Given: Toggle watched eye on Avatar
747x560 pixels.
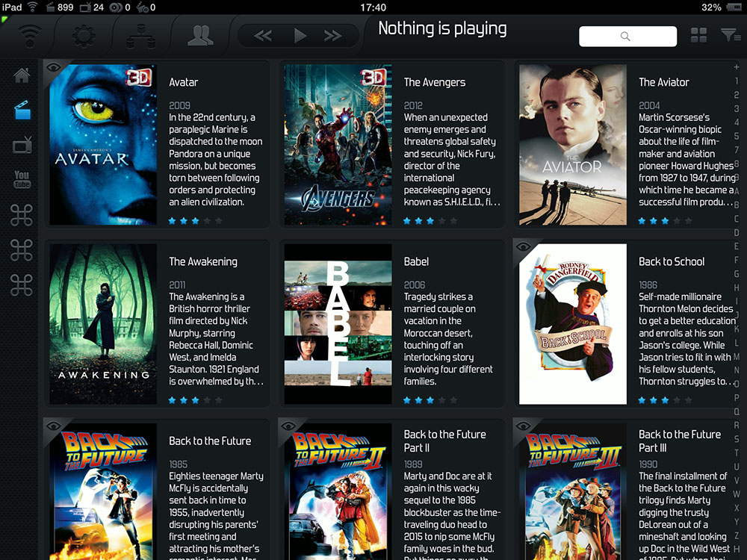Looking at the screenshot, I should [53, 68].
